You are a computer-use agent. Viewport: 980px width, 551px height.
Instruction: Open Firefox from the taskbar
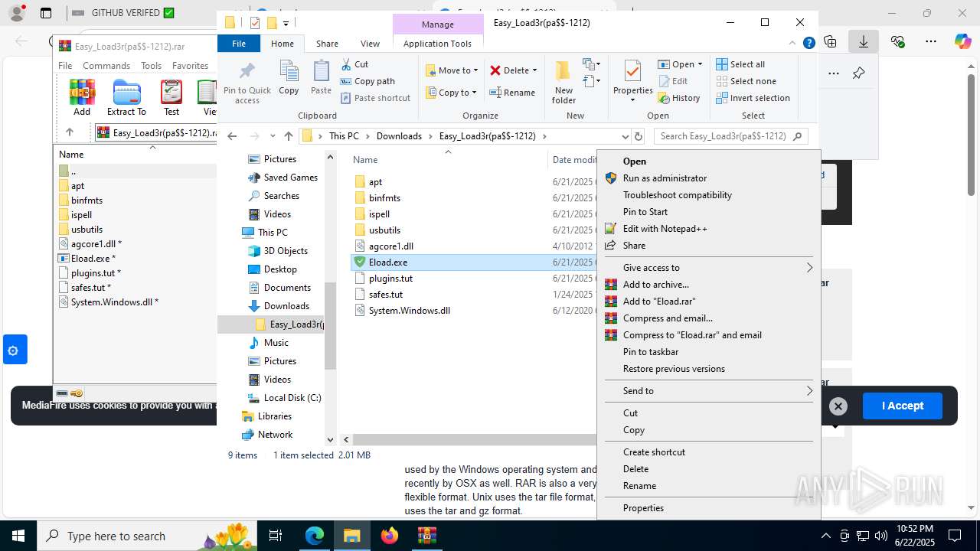[x=390, y=536]
